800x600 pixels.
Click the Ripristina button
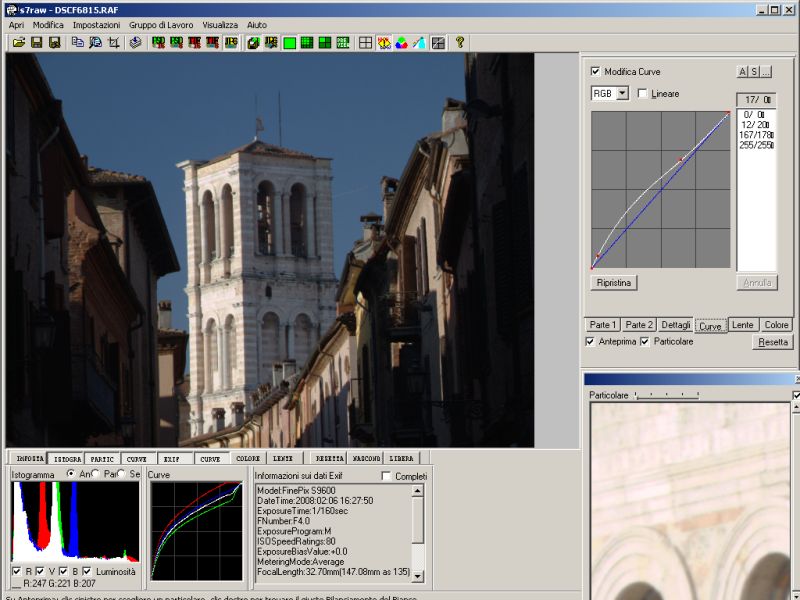614,283
